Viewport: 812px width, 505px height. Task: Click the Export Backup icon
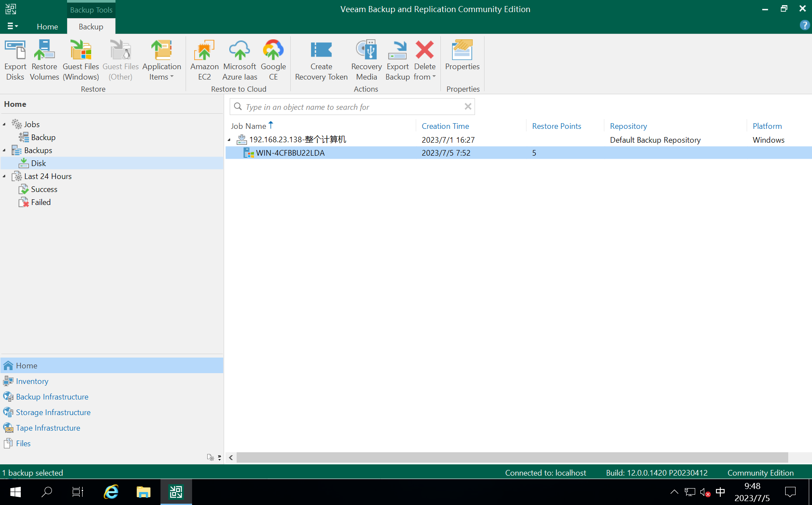point(398,60)
